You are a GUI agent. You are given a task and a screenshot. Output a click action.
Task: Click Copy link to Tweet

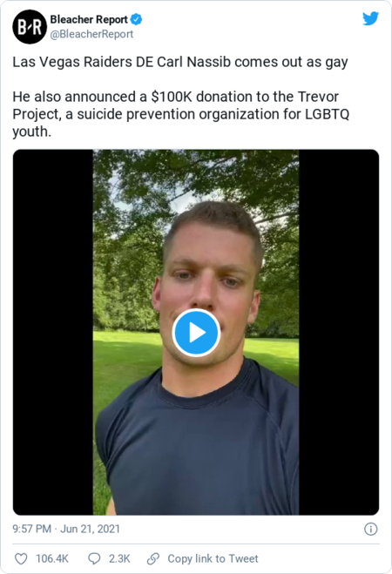point(213,558)
